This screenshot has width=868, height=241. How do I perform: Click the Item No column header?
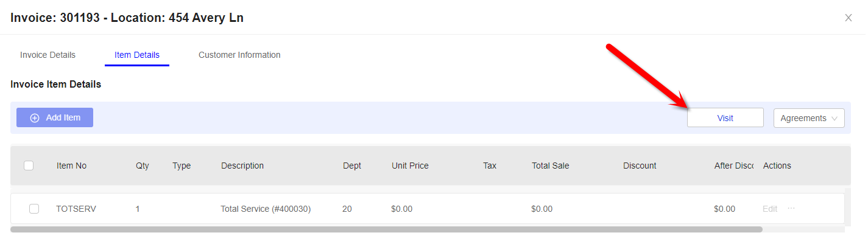click(71, 166)
